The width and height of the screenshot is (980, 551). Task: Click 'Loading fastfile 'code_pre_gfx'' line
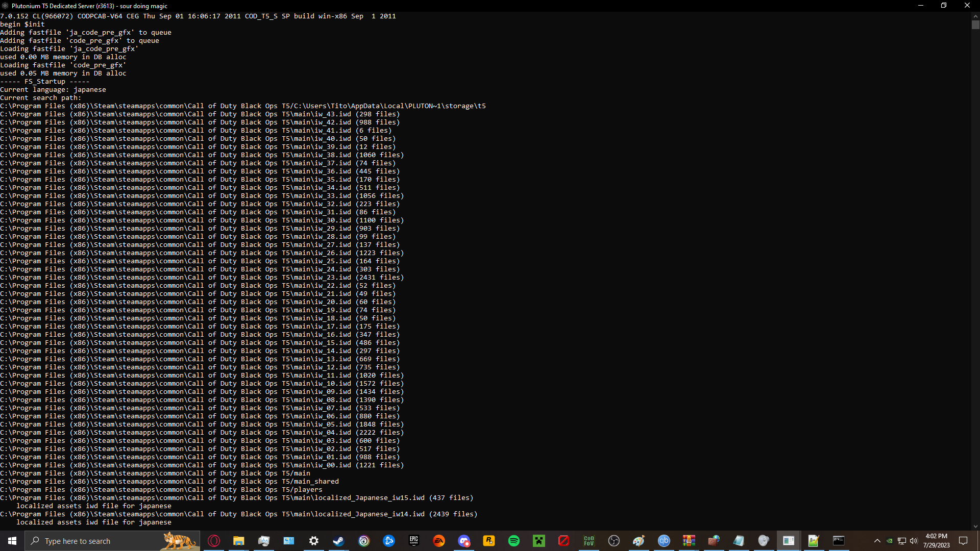[63, 65]
